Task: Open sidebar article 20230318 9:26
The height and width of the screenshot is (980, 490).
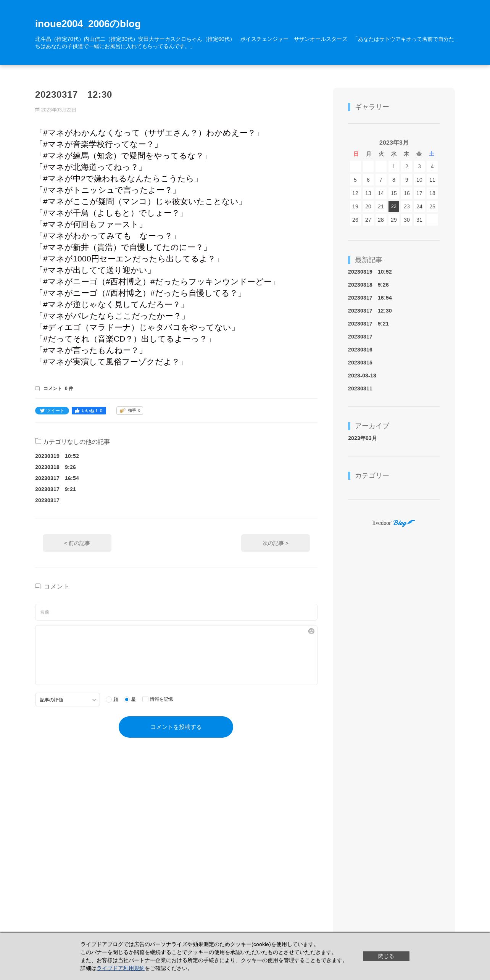Action: tap(368, 285)
